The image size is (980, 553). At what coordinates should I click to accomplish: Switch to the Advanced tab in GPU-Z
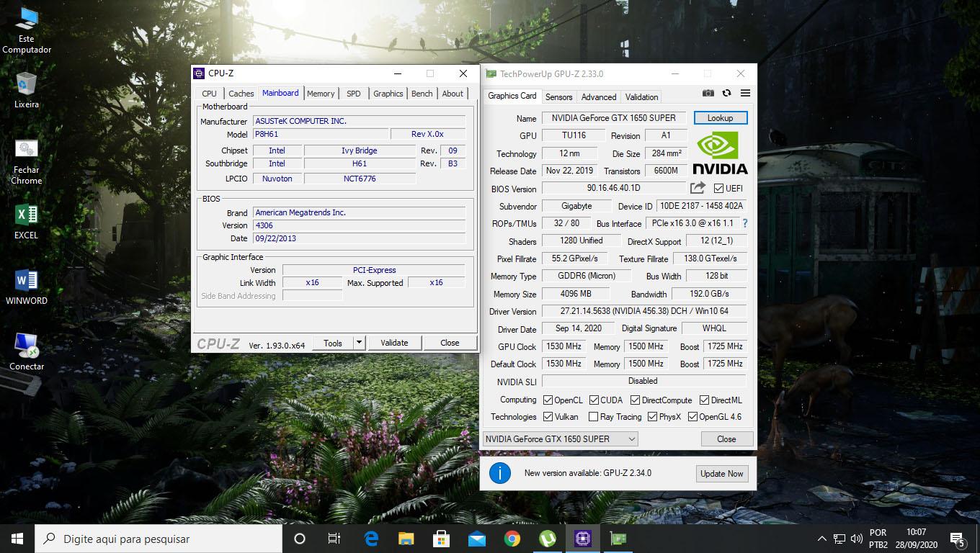[x=599, y=97]
